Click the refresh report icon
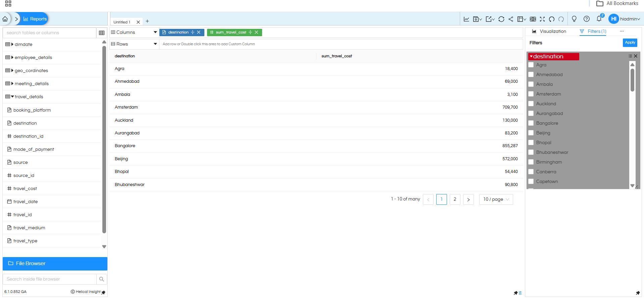The height and width of the screenshot is (303, 644). click(501, 19)
